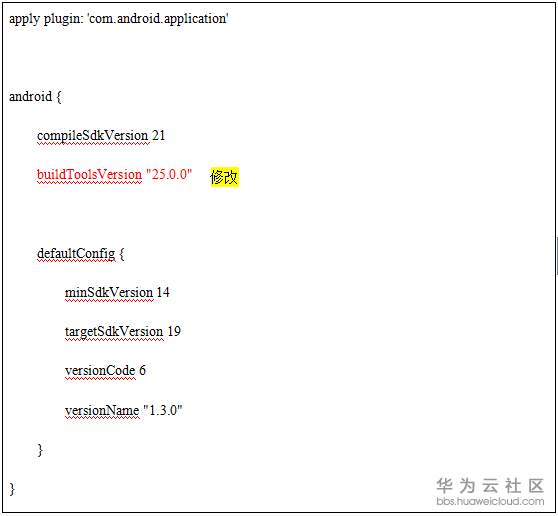Click the text "android {"
558x516 pixels.
point(35,97)
